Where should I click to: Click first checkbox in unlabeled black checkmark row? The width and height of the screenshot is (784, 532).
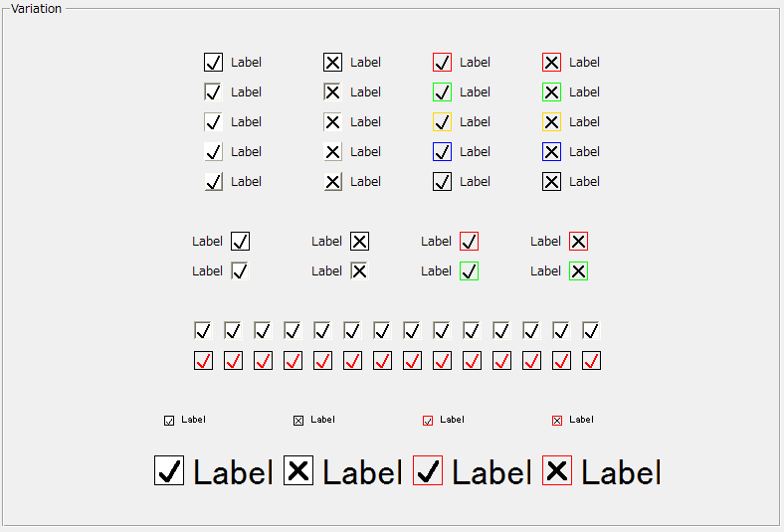coord(203,331)
